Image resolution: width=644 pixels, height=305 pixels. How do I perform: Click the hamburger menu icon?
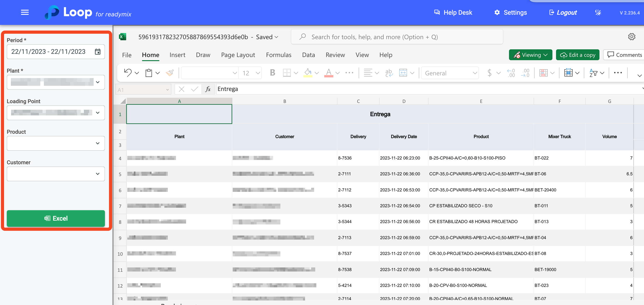(24, 12)
